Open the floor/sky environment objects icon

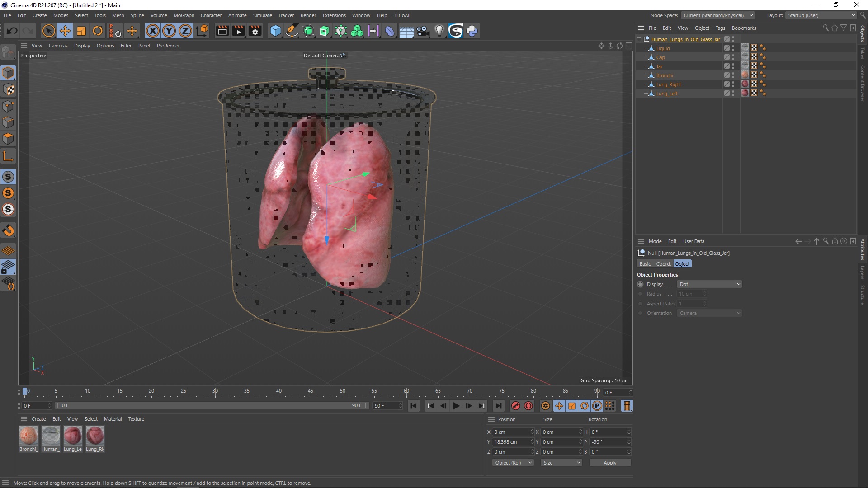(x=406, y=31)
